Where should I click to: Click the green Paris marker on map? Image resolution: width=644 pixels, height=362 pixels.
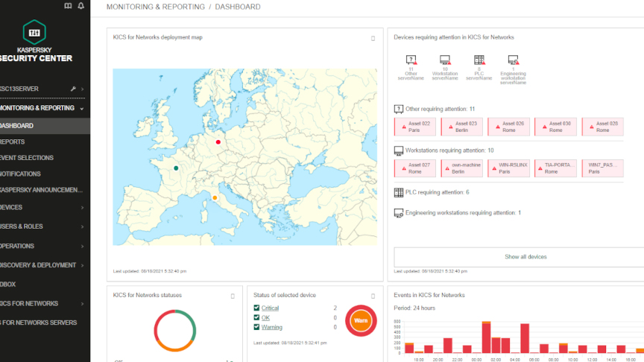click(176, 168)
